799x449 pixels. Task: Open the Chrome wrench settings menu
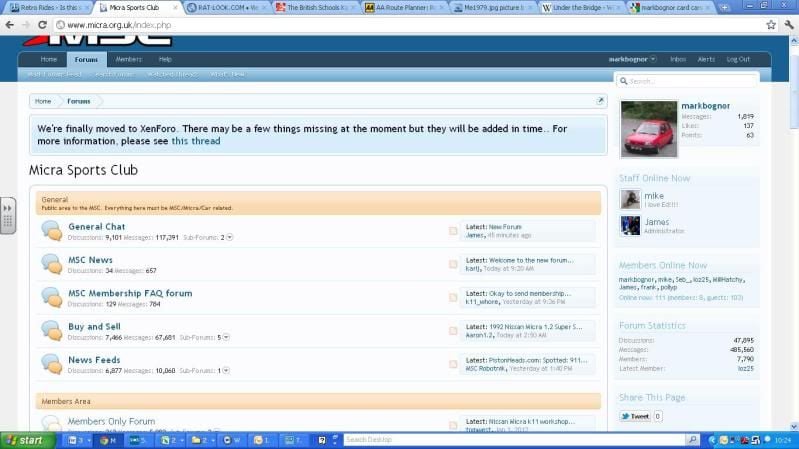click(x=789, y=24)
